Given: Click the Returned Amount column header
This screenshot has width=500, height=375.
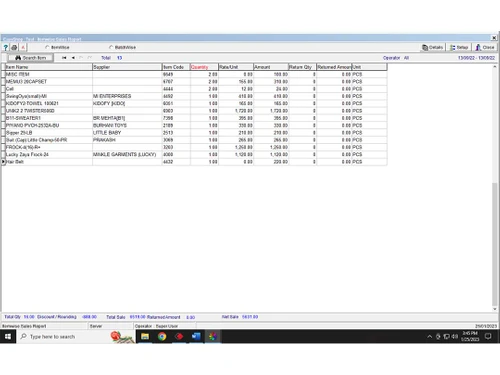Looking at the screenshot, I should click(334, 67).
